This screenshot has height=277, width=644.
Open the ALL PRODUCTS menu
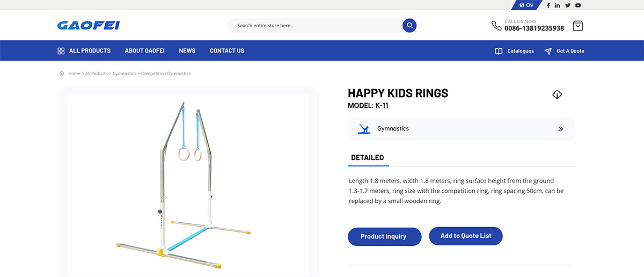click(x=84, y=51)
